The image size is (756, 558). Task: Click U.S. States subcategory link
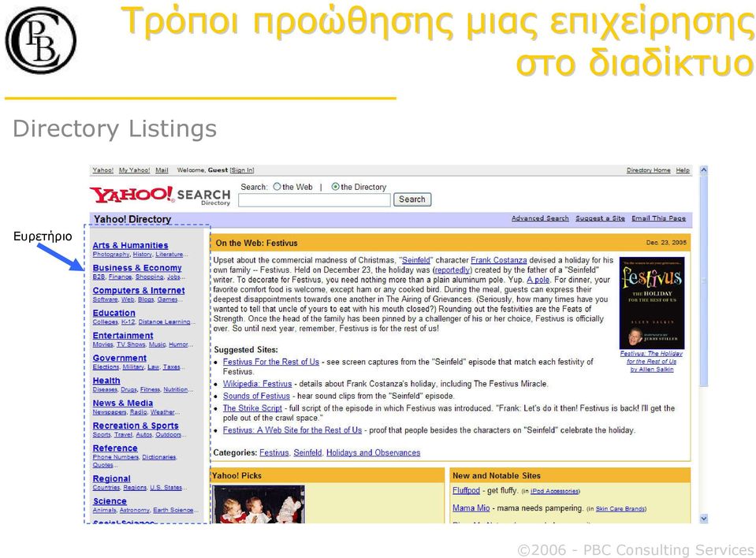tap(166, 487)
